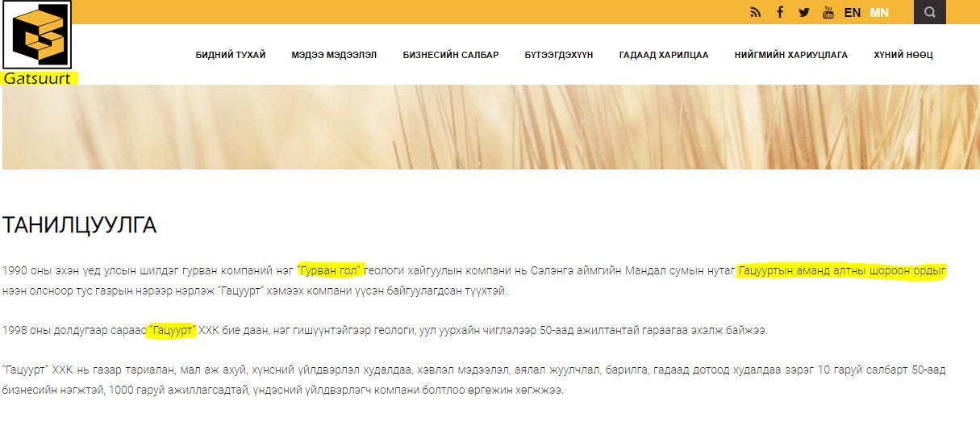Click the ТАНИЛЦУУЛГА heading
Image resolution: width=980 pixels, height=422 pixels.
click(79, 225)
